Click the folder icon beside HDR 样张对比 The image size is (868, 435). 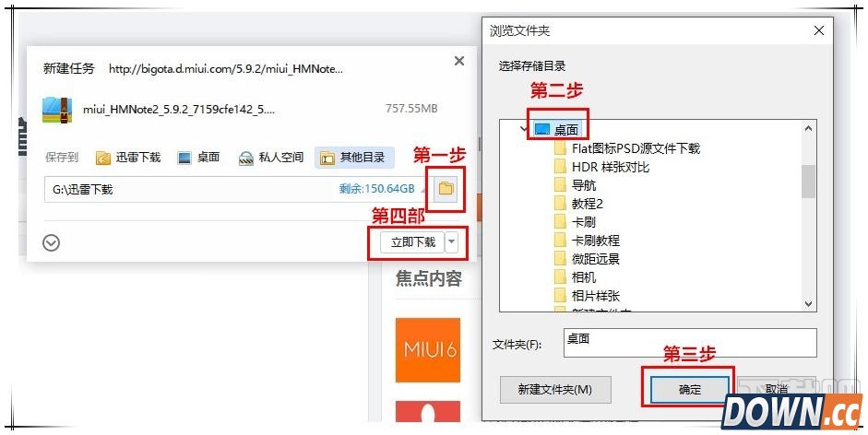(560, 167)
